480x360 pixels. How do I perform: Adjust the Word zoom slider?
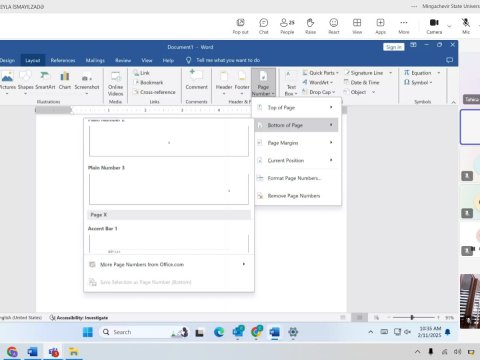tap(412, 318)
